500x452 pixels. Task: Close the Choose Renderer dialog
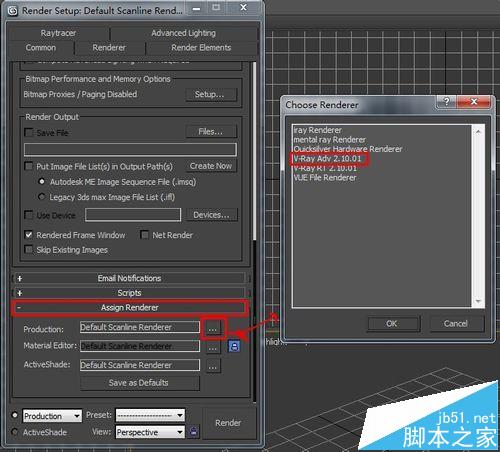click(474, 101)
